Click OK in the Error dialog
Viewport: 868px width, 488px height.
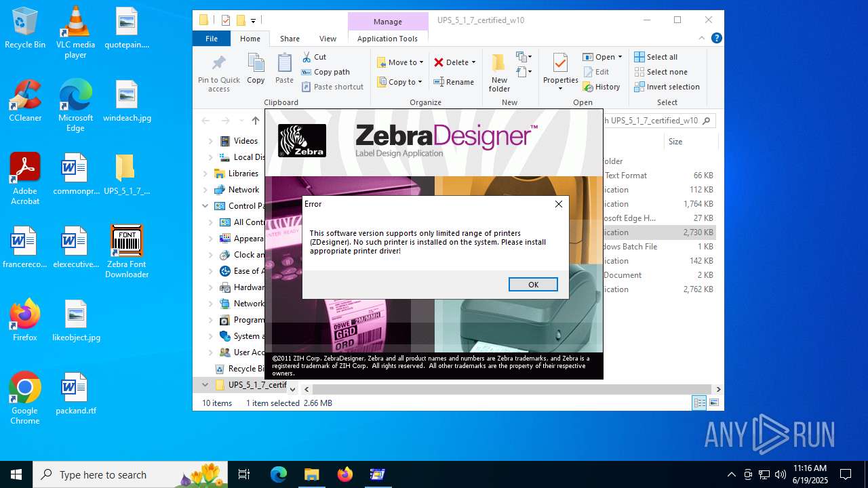click(533, 285)
